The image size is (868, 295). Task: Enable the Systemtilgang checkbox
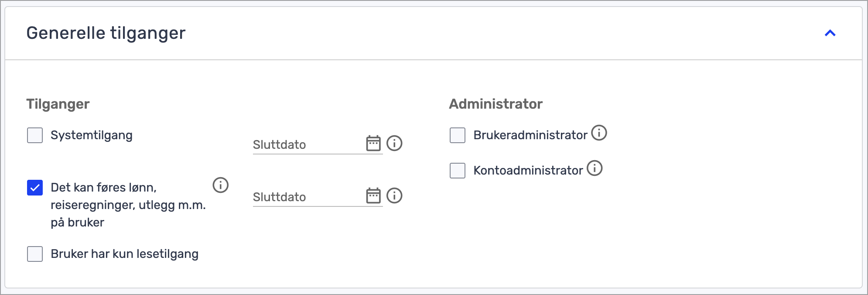pos(35,135)
